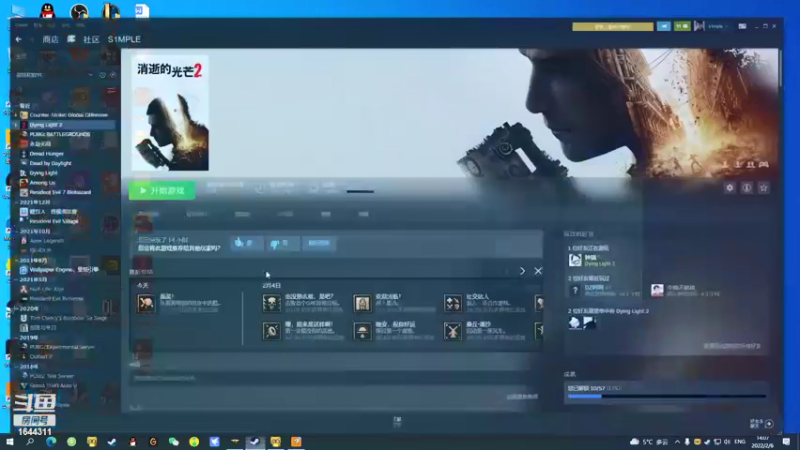Open the 库 (Library) tab
The width and height of the screenshot is (800, 450).
71,39
